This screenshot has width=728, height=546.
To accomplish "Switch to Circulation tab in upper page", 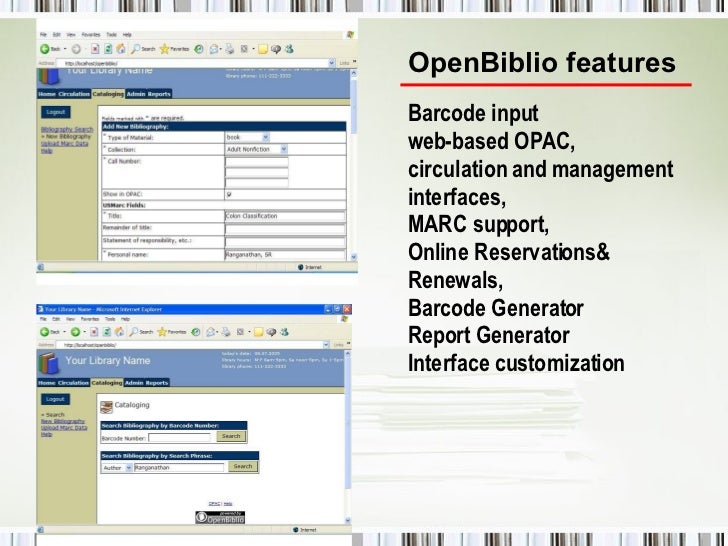I will [x=74, y=94].
